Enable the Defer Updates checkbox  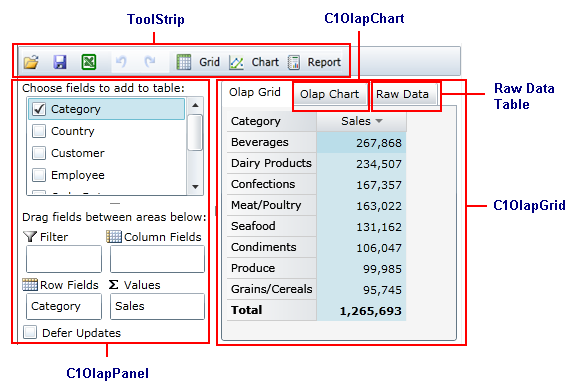30,332
